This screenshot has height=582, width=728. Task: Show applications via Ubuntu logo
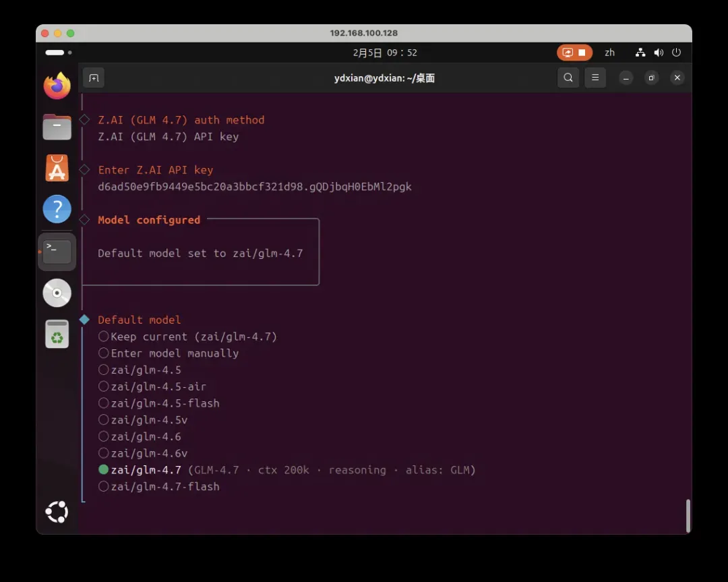pyautogui.click(x=57, y=512)
